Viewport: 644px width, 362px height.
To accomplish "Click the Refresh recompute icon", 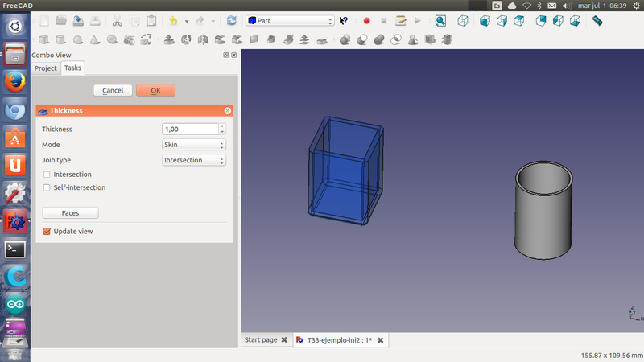I will [x=232, y=21].
